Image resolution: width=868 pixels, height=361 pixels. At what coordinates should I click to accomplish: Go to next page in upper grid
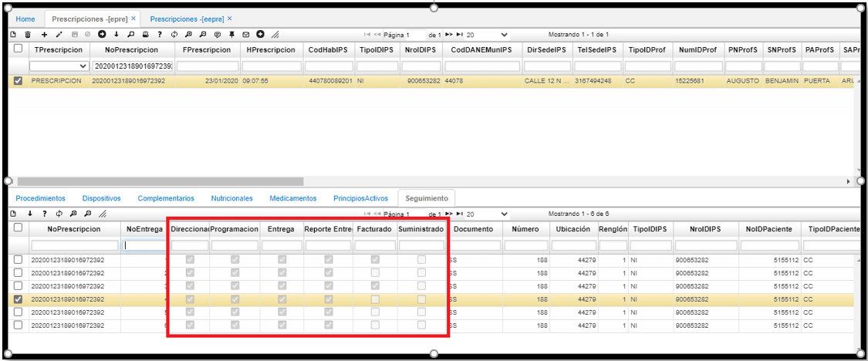(449, 35)
